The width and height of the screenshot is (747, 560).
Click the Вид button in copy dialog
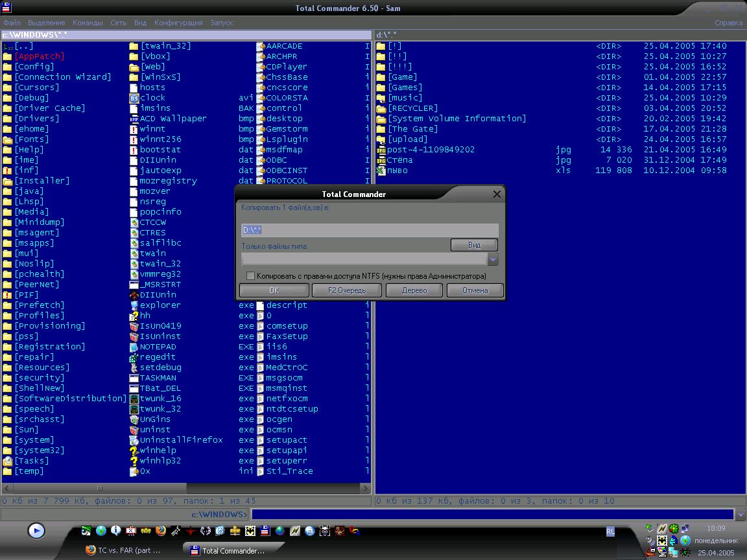click(474, 245)
